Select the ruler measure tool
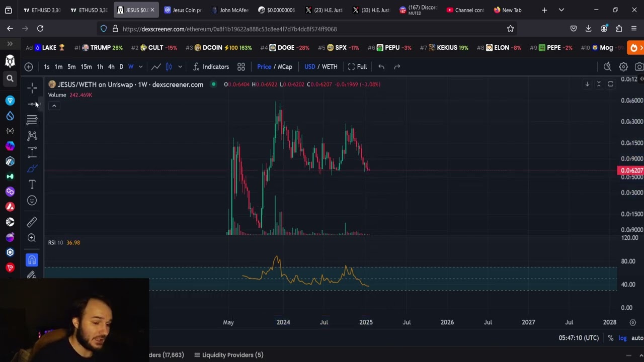 coord(32,222)
